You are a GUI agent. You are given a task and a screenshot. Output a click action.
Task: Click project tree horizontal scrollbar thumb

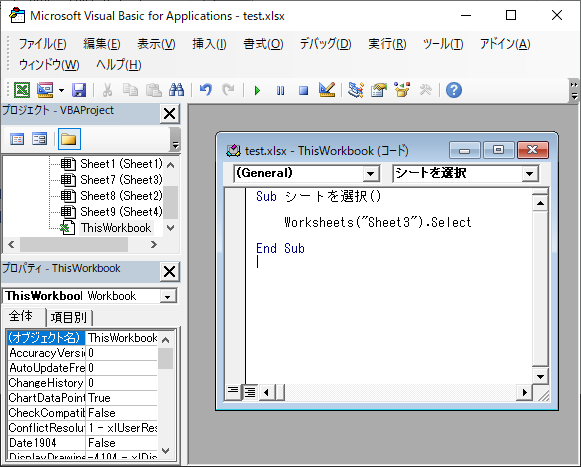tap(74, 245)
